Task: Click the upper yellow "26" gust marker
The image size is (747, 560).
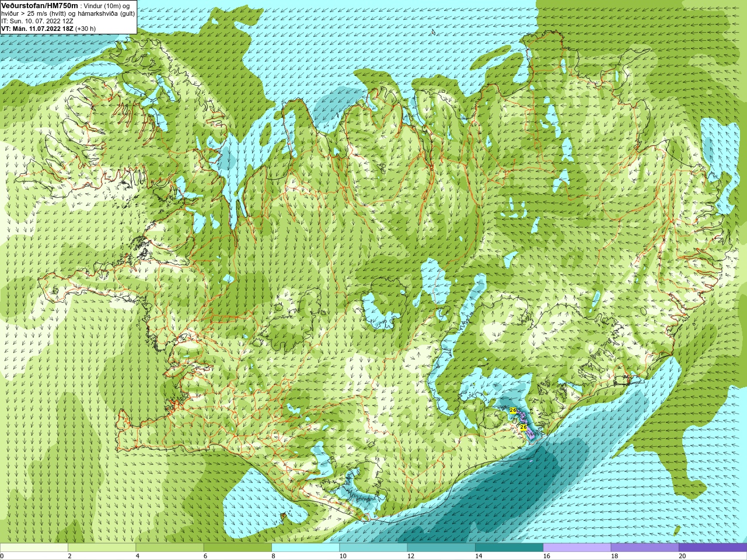Action: click(x=513, y=411)
